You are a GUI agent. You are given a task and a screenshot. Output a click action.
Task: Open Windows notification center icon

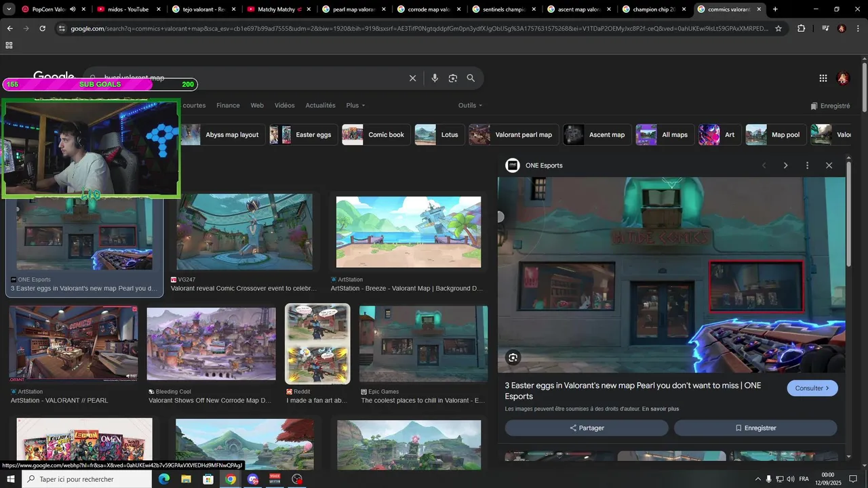[853, 479]
